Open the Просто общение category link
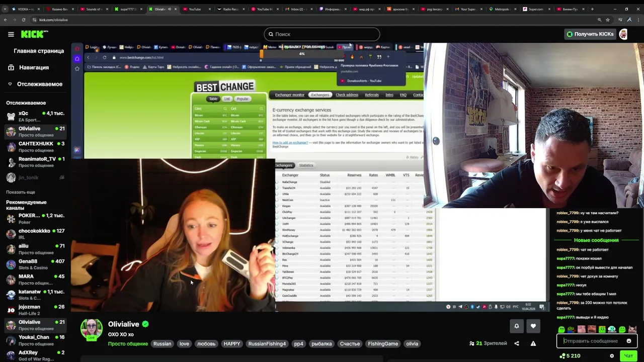The image size is (644, 362). 128,344
